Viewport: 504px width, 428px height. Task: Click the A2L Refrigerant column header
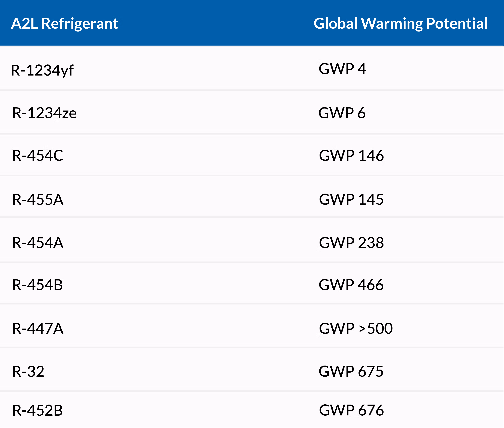click(64, 24)
